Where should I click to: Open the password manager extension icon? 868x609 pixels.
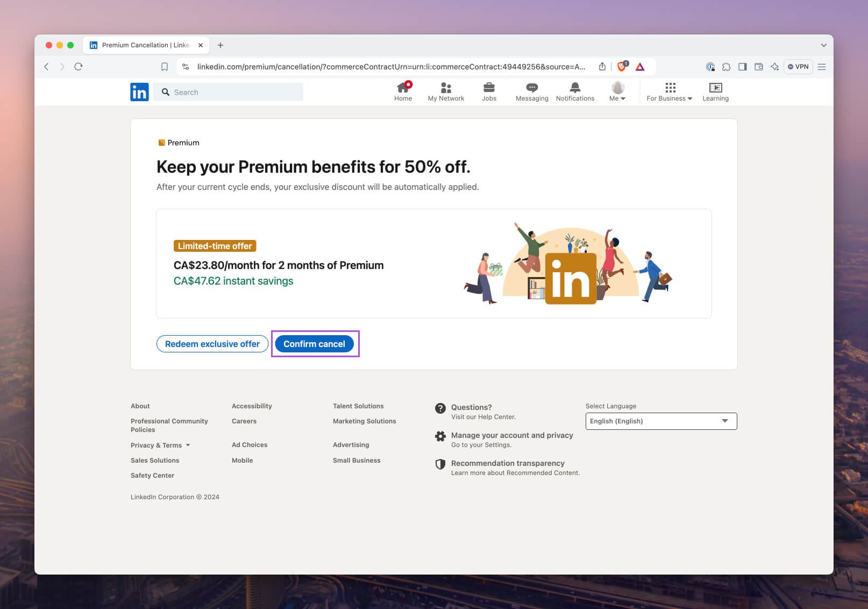(x=710, y=67)
